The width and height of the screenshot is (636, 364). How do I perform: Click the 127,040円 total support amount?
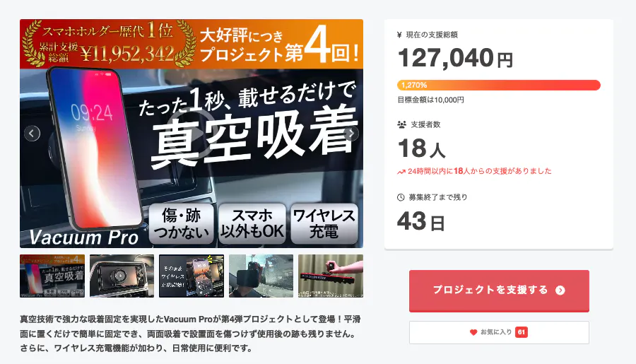pos(456,58)
